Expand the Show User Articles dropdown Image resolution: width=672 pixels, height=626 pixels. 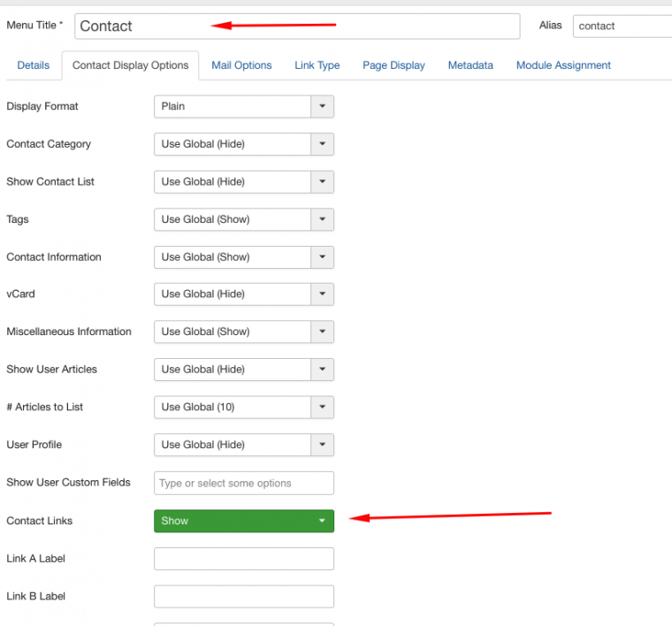click(243, 370)
